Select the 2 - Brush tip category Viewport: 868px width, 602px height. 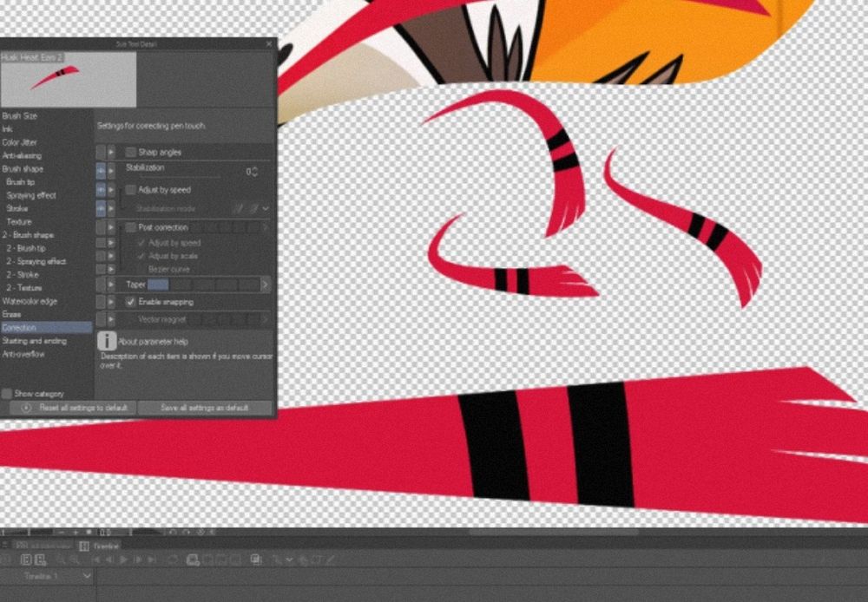[x=25, y=248]
